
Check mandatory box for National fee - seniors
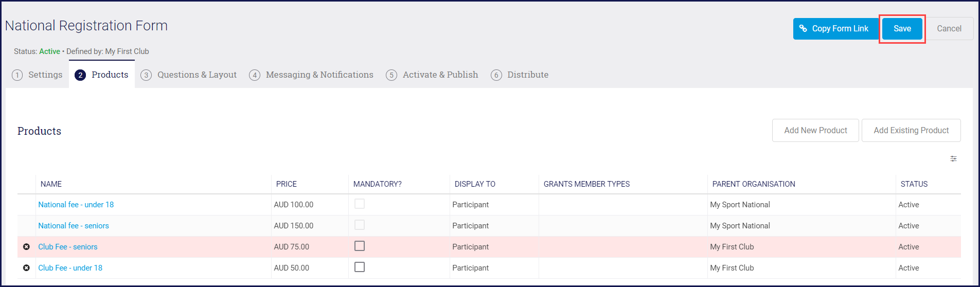[360, 225]
